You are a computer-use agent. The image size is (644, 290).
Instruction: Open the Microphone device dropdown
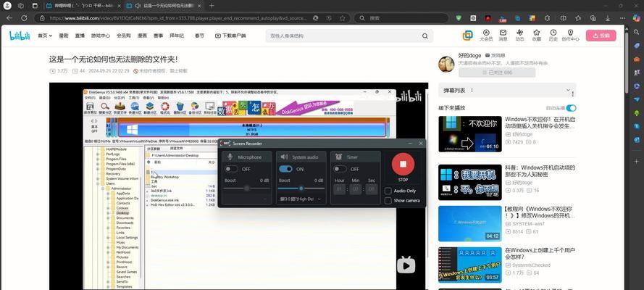coord(247,199)
